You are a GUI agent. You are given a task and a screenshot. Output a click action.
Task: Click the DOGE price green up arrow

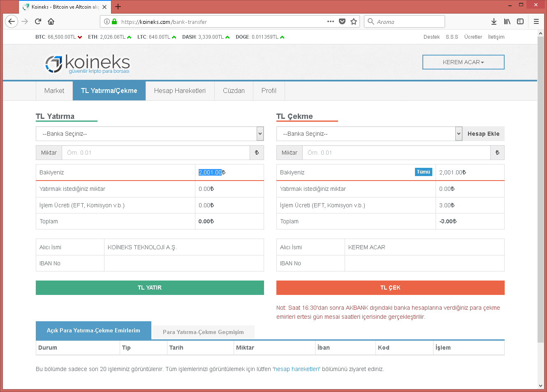282,37
